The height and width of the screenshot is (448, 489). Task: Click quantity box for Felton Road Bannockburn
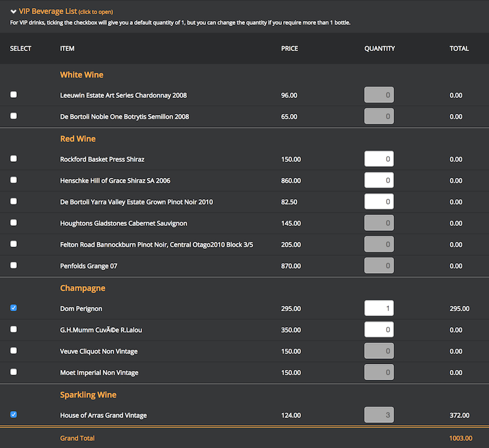pos(379,244)
